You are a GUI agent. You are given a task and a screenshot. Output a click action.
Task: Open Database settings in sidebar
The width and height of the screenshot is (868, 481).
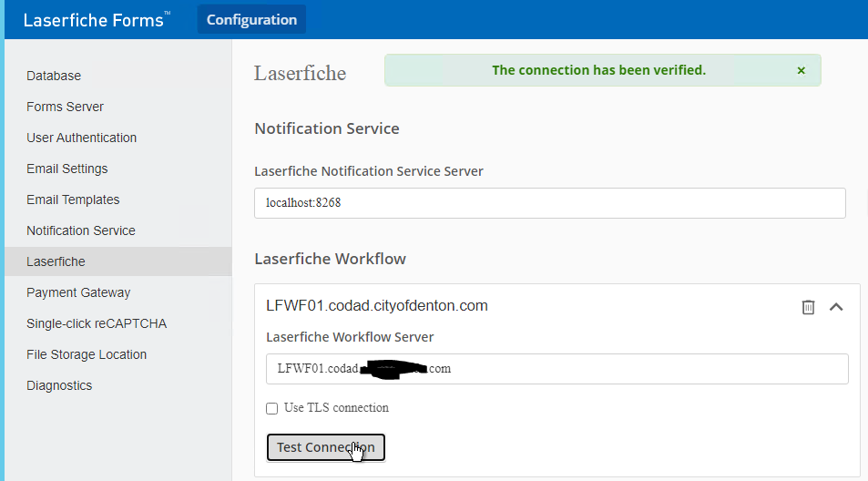click(x=54, y=76)
